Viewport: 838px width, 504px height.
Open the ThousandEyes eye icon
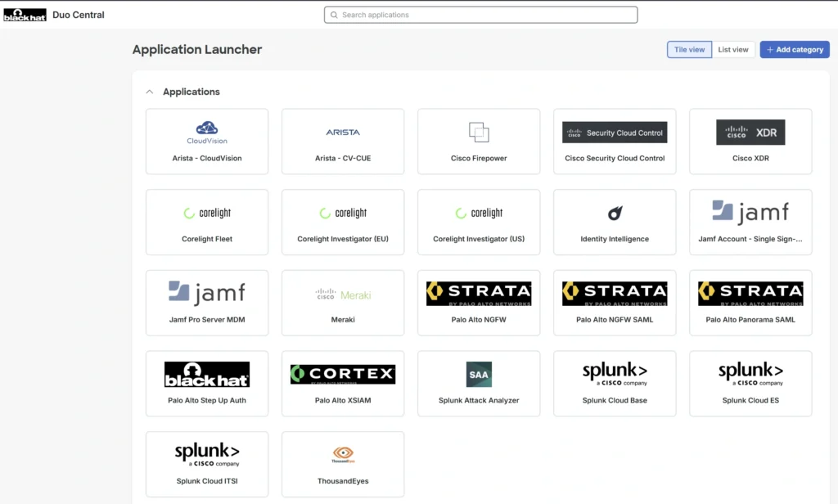tap(343, 454)
